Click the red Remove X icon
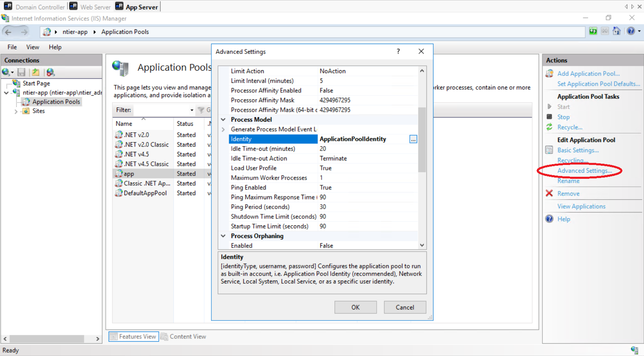 click(x=549, y=194)
